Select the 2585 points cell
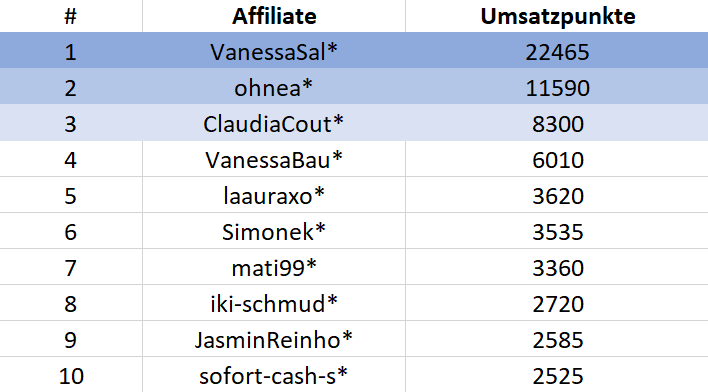Viewport: 708px width, 392px height. (558, 340)
